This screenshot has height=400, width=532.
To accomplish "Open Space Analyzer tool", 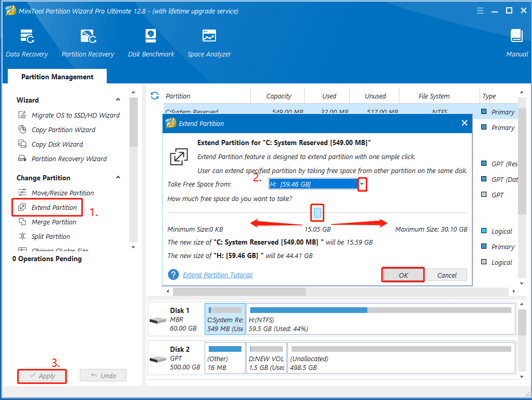I will coord(209,43).
